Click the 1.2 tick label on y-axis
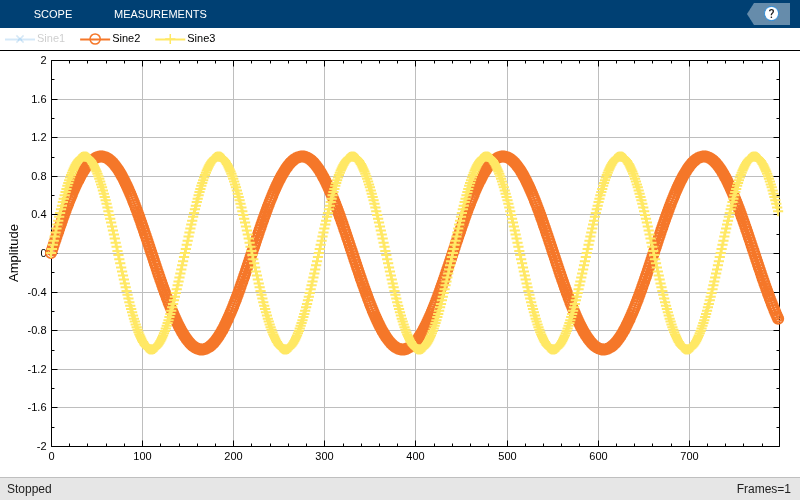This screenshot has width=800, height=500. 39,138
